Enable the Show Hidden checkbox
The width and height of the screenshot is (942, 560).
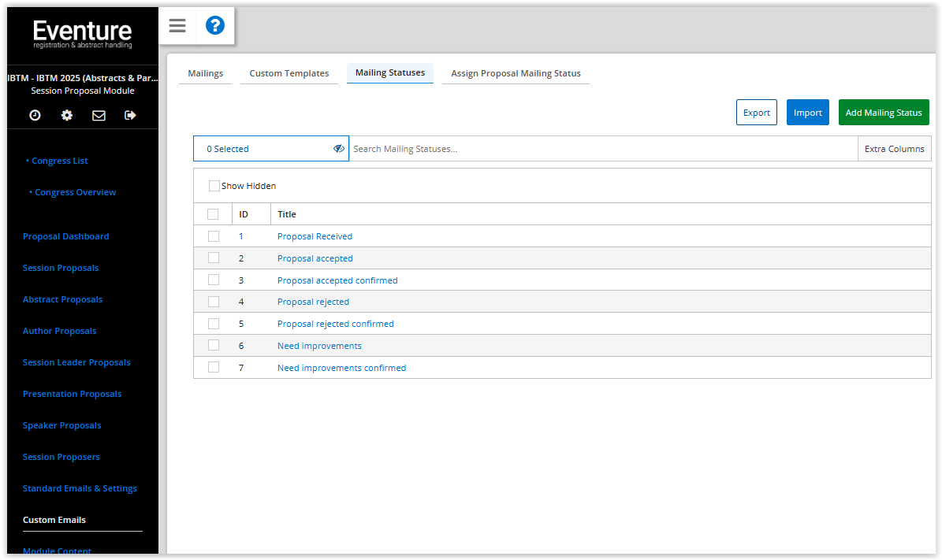pyautogui.click(x=214, y=185)
